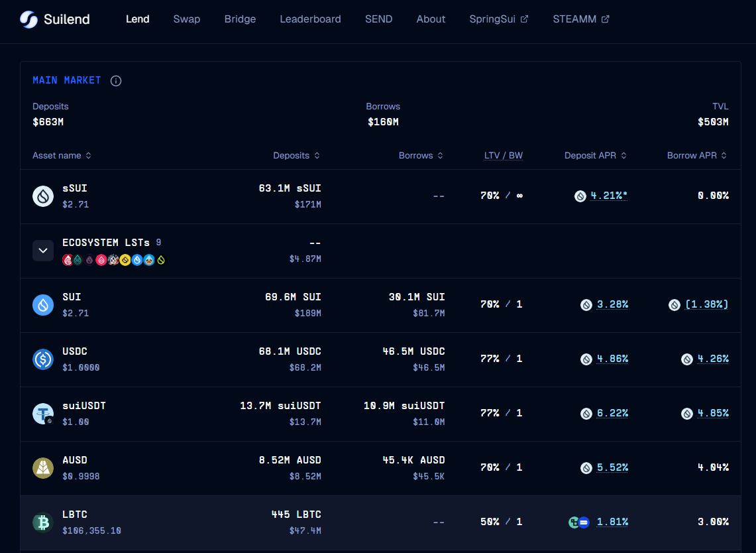Click reward icon beside USDC 4.26% borrow APR

(x=687, y=359)
